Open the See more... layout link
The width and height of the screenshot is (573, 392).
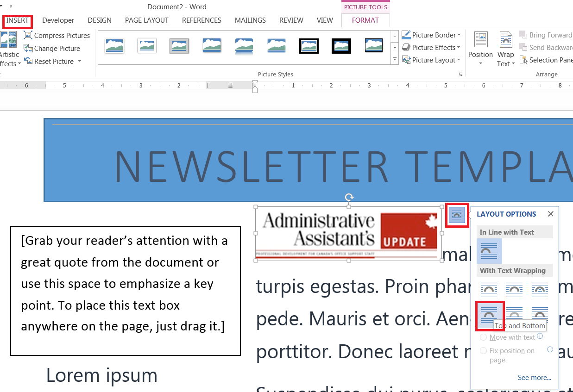534,378
